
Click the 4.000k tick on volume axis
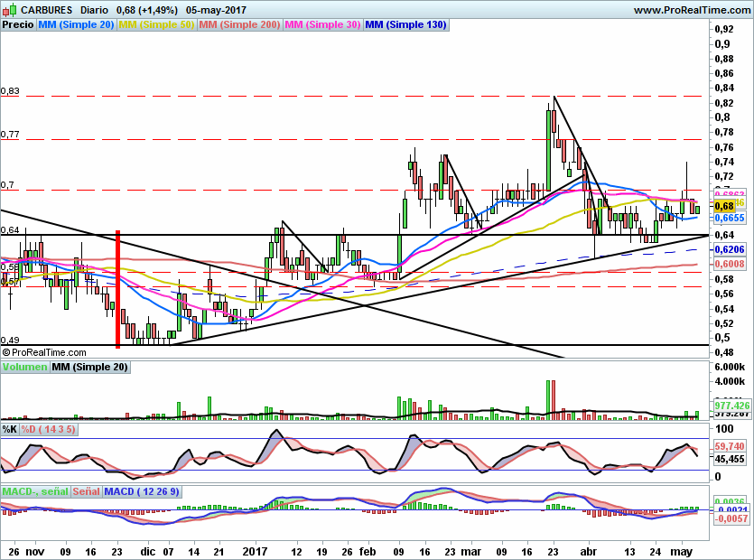(730, 381)
